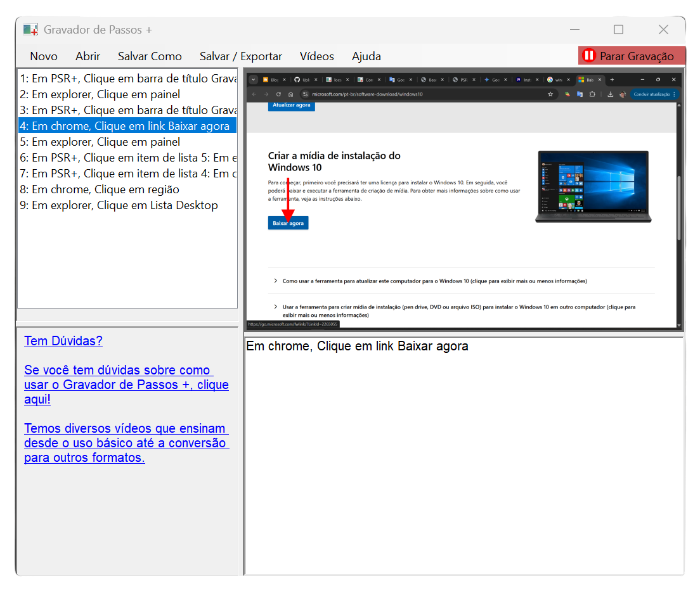Select step 1: Em PSR+, Clique em barra de título
700x593 pixels.
tap(127, 79)
